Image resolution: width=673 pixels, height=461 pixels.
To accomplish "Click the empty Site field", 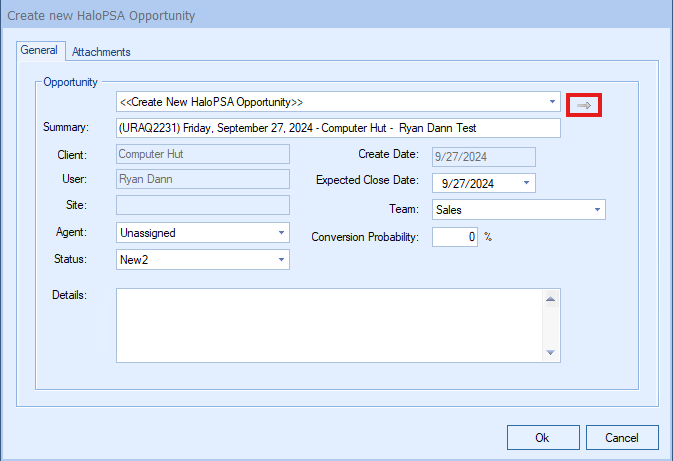I will pyautogui.click(x=203, y=205).
